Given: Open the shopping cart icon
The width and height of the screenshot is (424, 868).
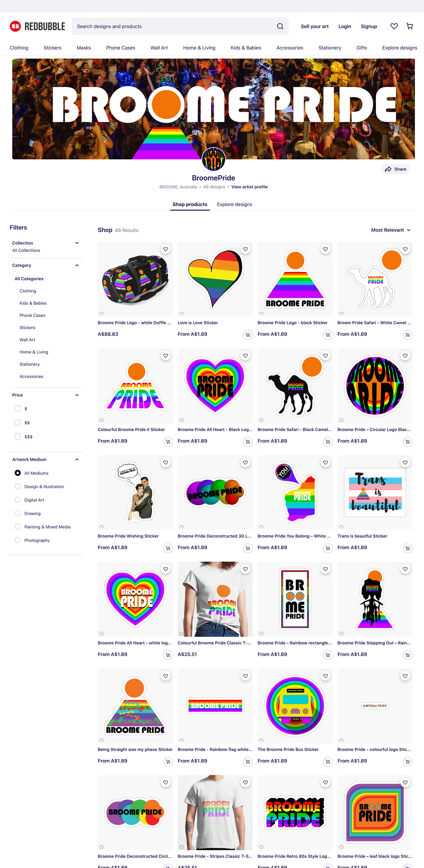Looking at the screenshot, I should 409,26.
